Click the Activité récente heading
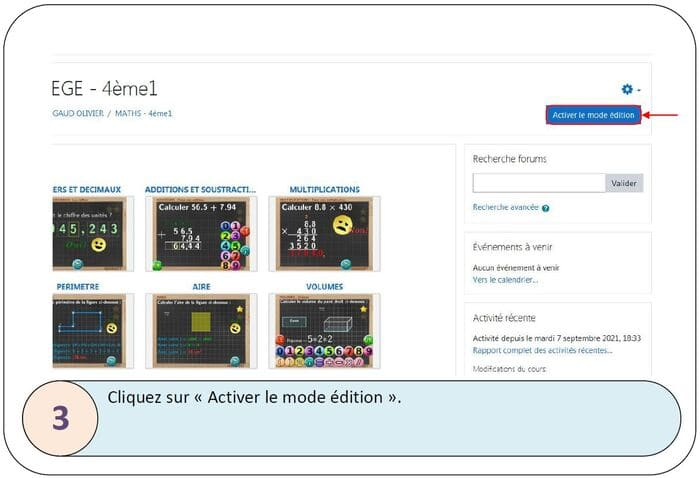Image resolution: width=700 pixels, height=478 pixels. pyautogui.click(x=504, y=318)
